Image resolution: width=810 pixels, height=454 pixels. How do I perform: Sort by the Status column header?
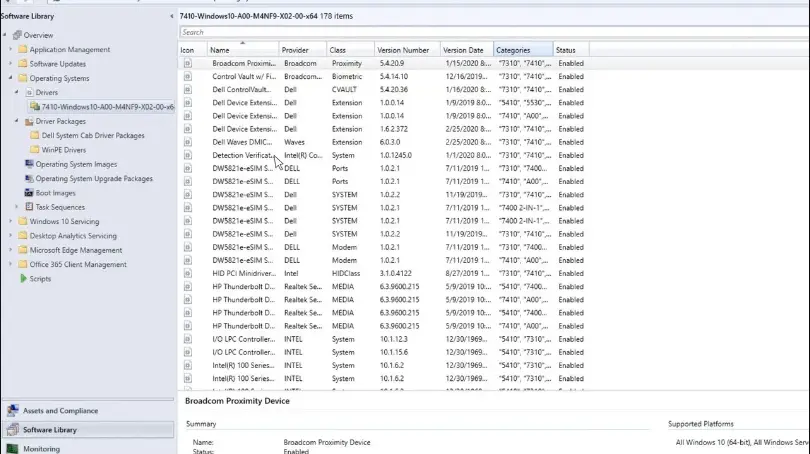pyautogui.click(x=571, y=50)
